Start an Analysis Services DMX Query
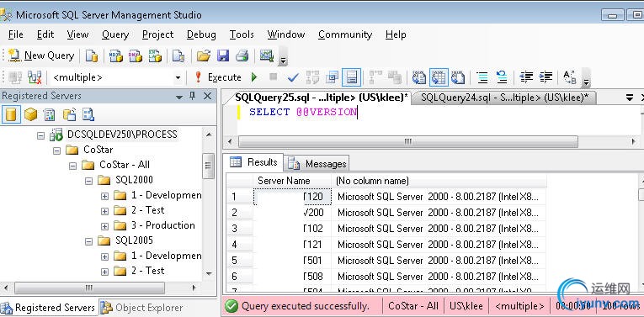 point(136,55)
